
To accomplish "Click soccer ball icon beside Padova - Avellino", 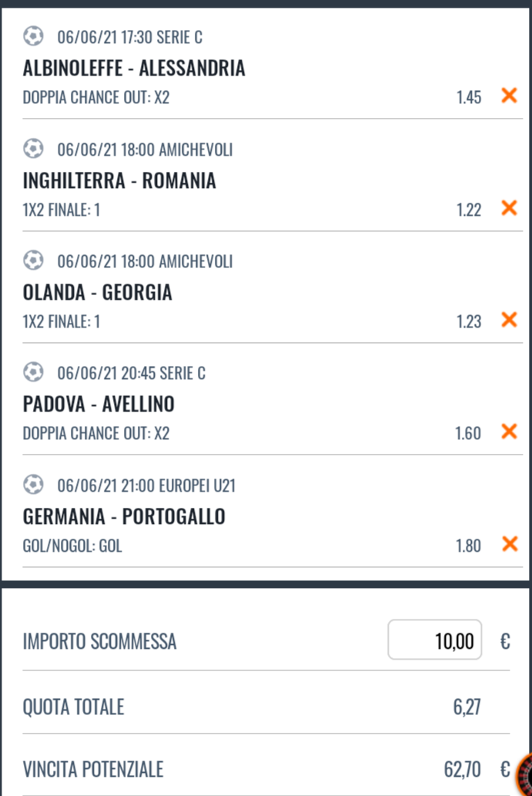I will click(x=33, y=372).
